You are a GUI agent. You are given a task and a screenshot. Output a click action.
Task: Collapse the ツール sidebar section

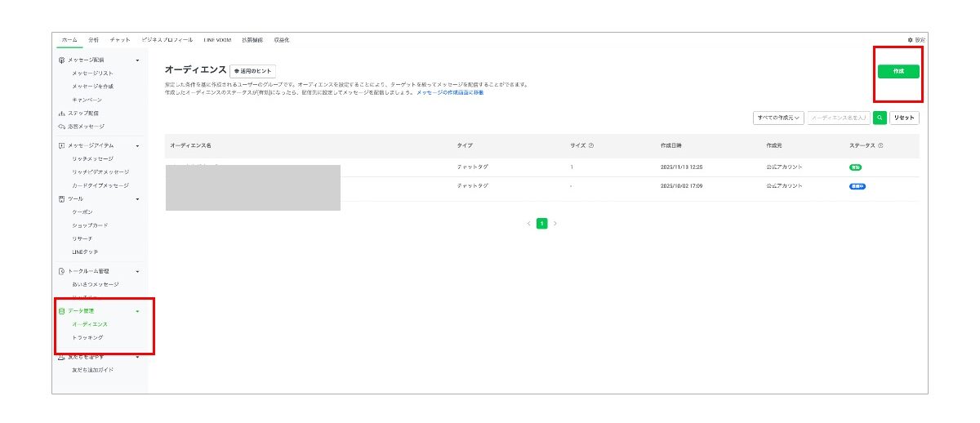pos(137,199)
